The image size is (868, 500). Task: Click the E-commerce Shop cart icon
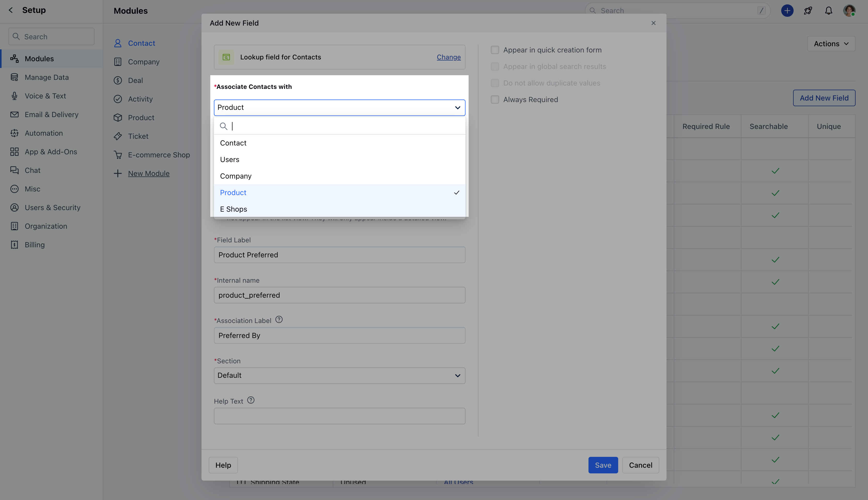(x=118, y=155)
